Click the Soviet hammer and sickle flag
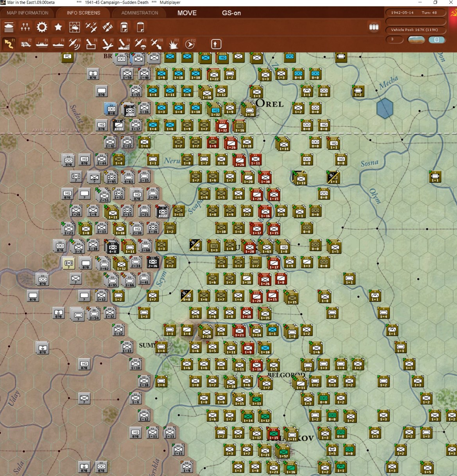The image size is (457, 476). [x=453, y=13]
